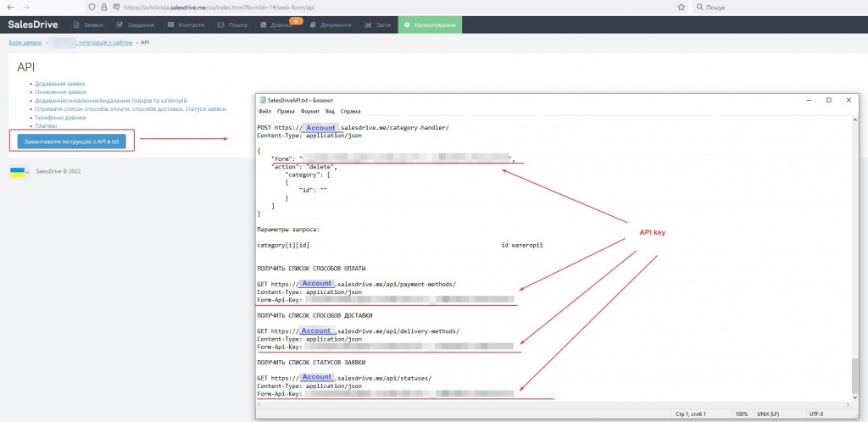The image size is (868, 422).
Task: Click id категорії description text
Action: [522, 244]
